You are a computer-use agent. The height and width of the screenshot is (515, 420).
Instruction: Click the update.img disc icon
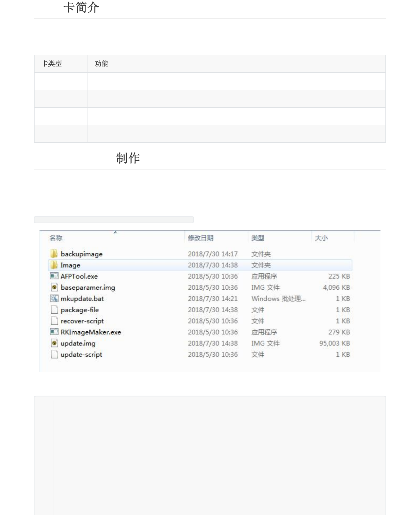(54, 343)
